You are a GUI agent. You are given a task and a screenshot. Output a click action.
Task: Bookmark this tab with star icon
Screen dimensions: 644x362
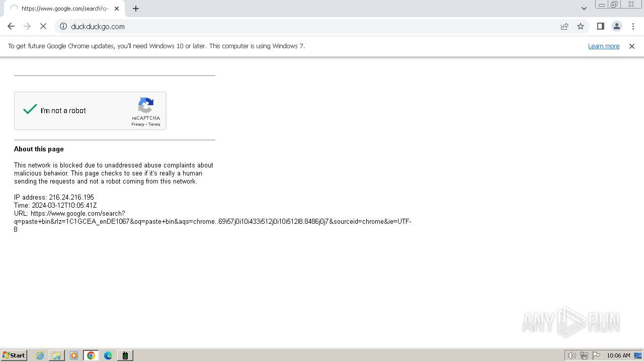(x=581, y=26)
